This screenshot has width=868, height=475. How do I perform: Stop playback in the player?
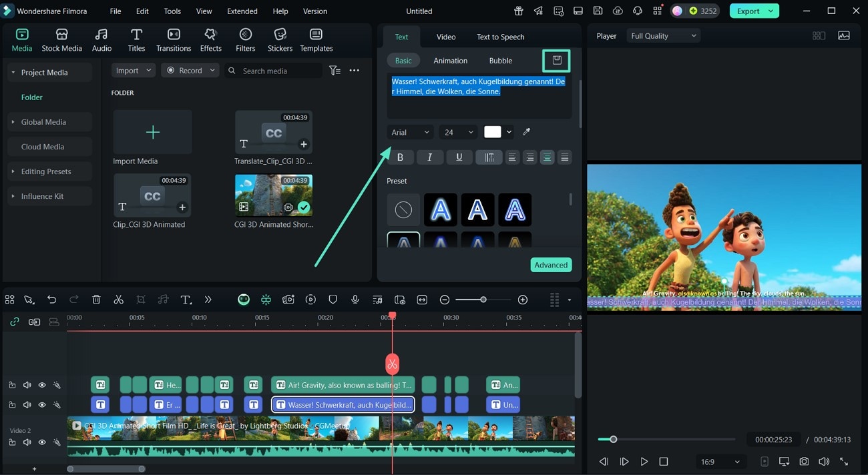point(664,462)
